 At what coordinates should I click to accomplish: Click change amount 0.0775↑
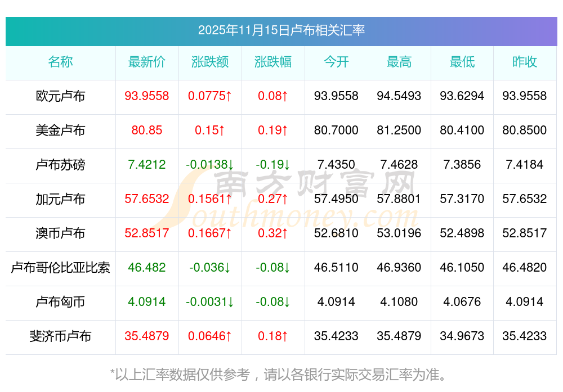click(210, 96)
